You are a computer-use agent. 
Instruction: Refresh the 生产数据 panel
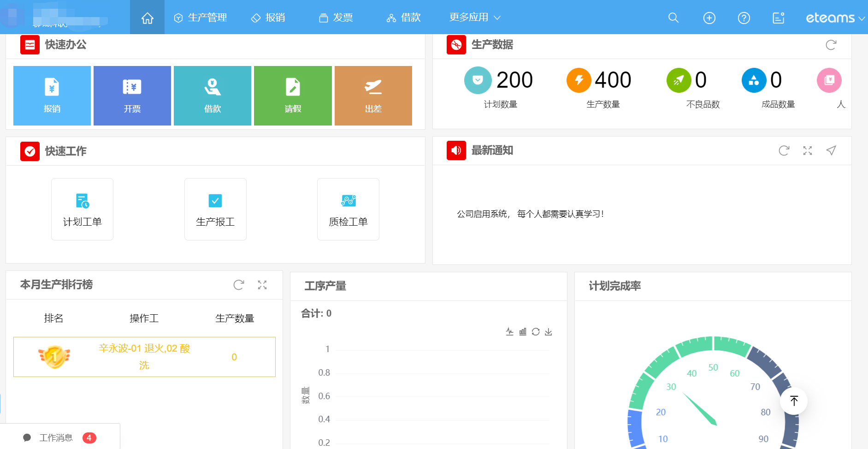[831, 45]
